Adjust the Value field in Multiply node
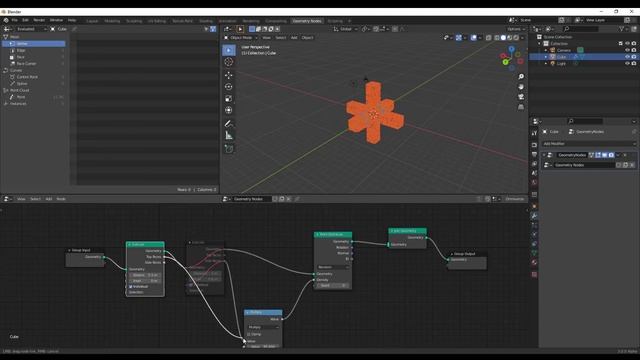 (263, 347)
